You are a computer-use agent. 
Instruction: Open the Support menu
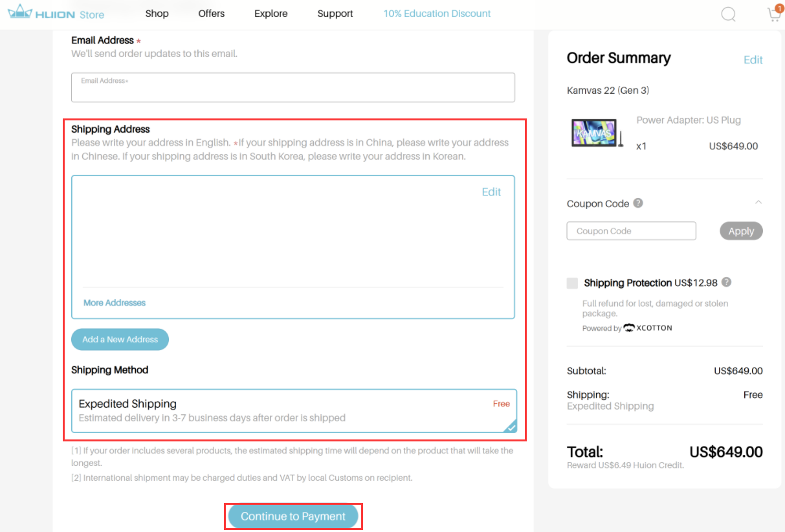[335, 14]
